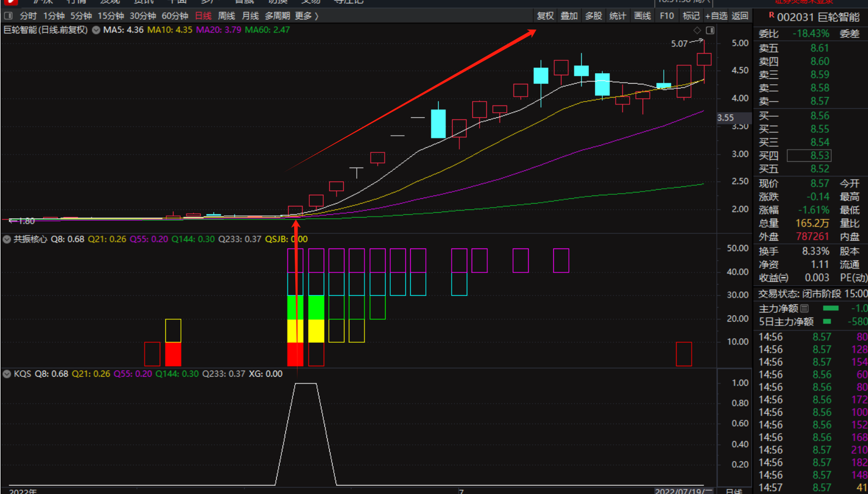868x494 pixels.
Task: Expand the main chart MA indicator dropdown
Action: (x=96, y=30)
